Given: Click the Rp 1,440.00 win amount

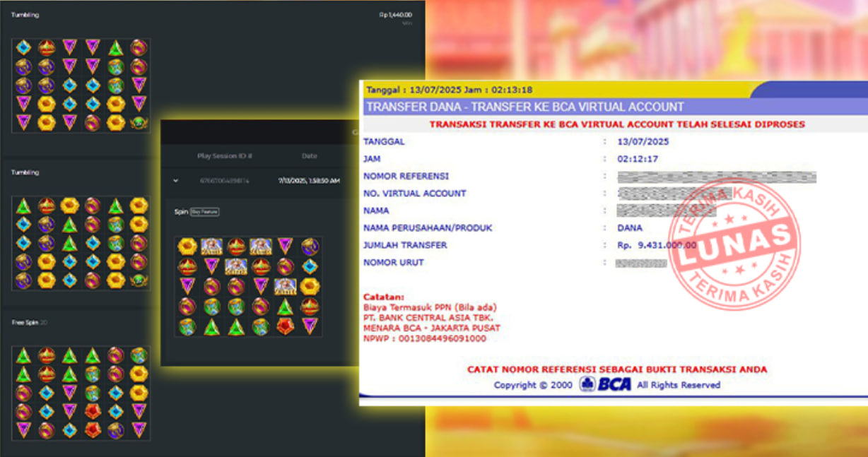Looking at the screenshot, I should point(395,15).
